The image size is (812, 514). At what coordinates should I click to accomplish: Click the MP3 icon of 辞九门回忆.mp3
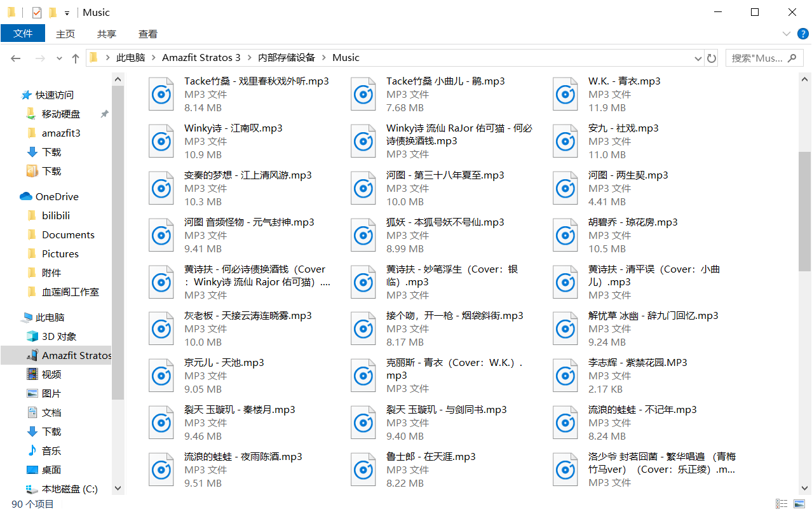pyautogui.click(x=565, y=328)
